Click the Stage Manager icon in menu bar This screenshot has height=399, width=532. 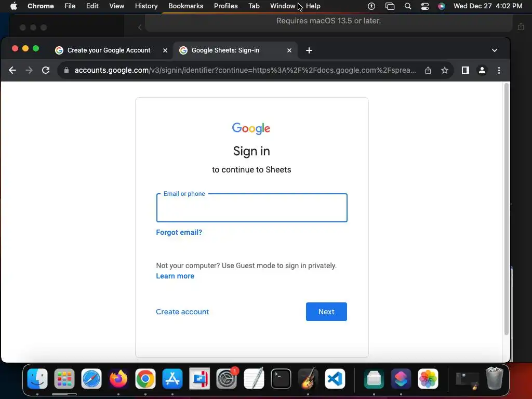pos(390,6)
